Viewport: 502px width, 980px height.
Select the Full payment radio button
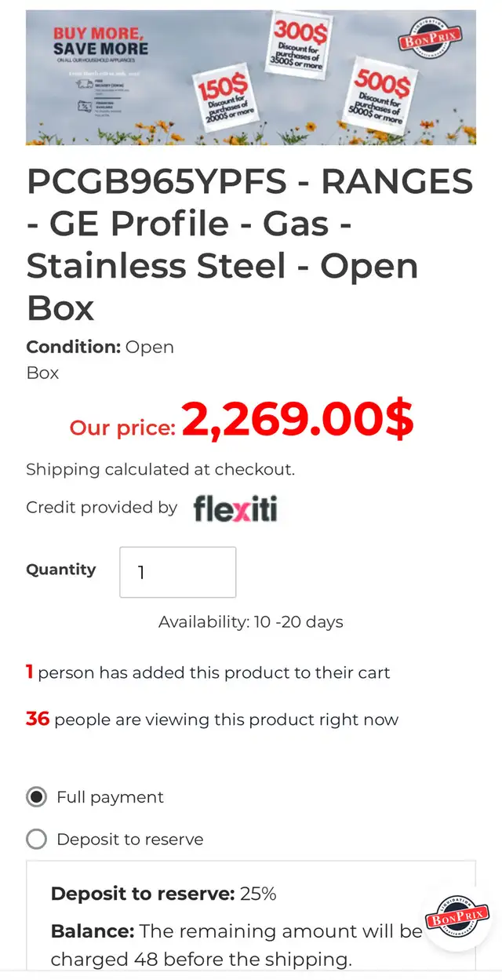36,797
